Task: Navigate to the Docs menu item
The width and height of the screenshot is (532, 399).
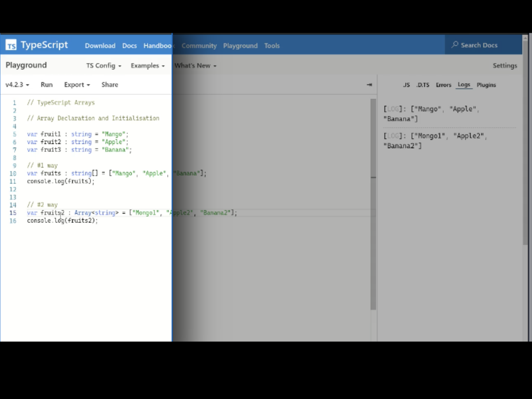Action: click(x=129, y=45)
